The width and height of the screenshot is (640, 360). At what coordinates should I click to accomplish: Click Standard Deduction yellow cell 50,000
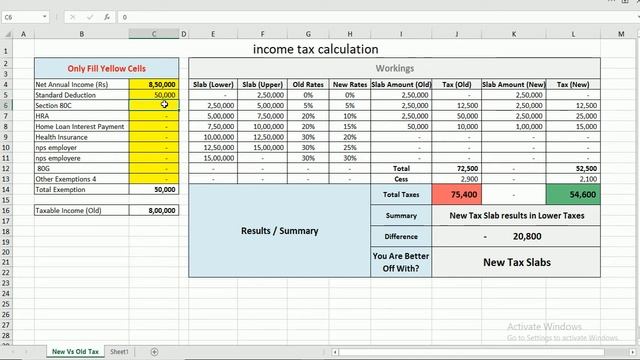(x=154, y=95)
